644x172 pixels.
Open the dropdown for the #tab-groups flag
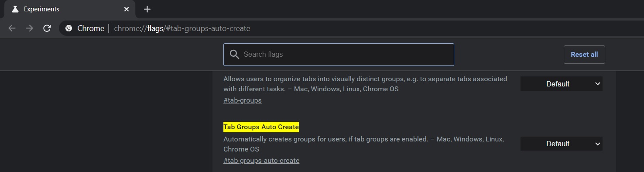(x=561, y=84)
